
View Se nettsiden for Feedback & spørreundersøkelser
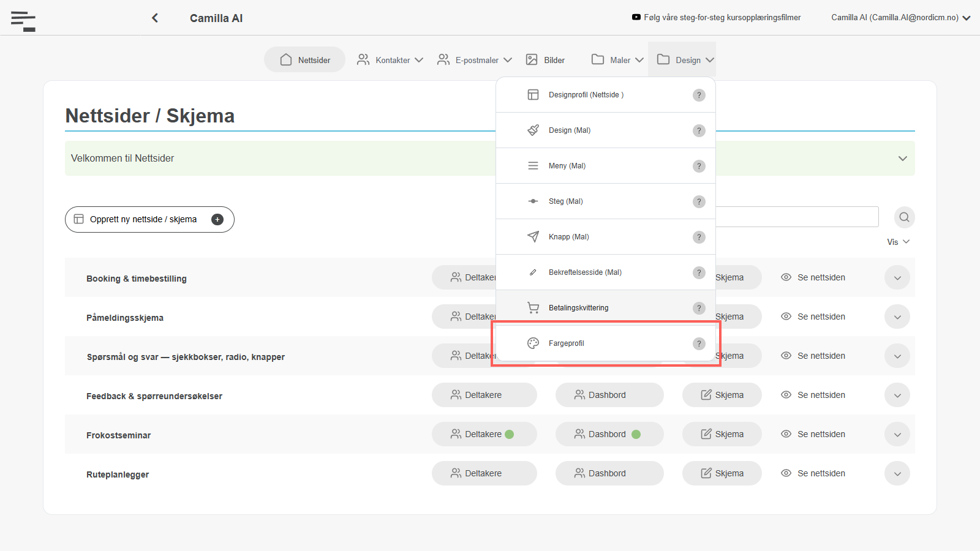pyautogui.click(x=813, y=395)
